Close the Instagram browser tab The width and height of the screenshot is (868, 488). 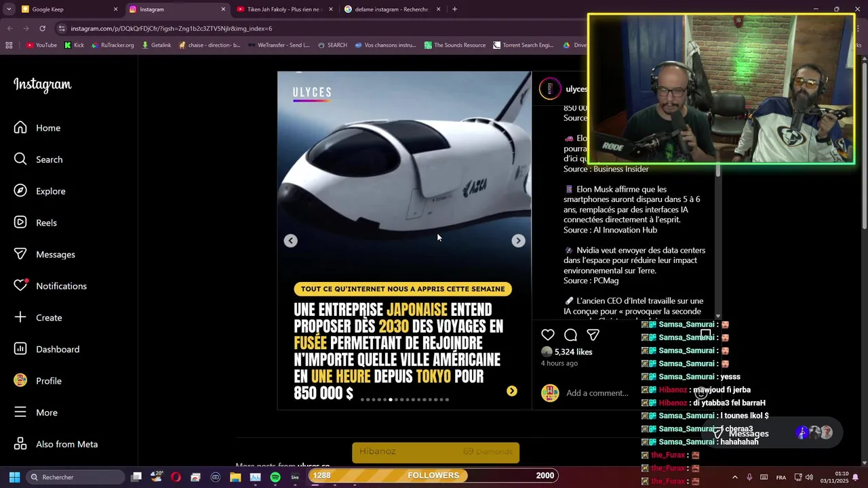click(223, 9)
